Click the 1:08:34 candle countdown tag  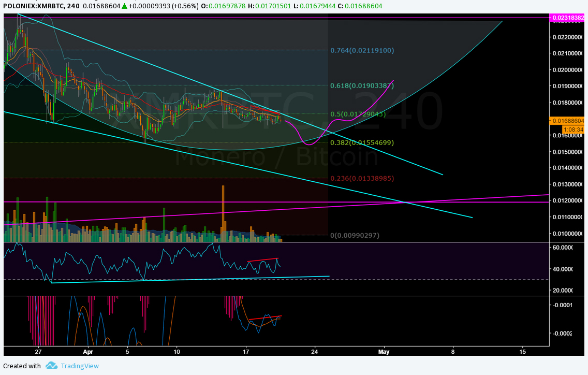click(574, 129)
